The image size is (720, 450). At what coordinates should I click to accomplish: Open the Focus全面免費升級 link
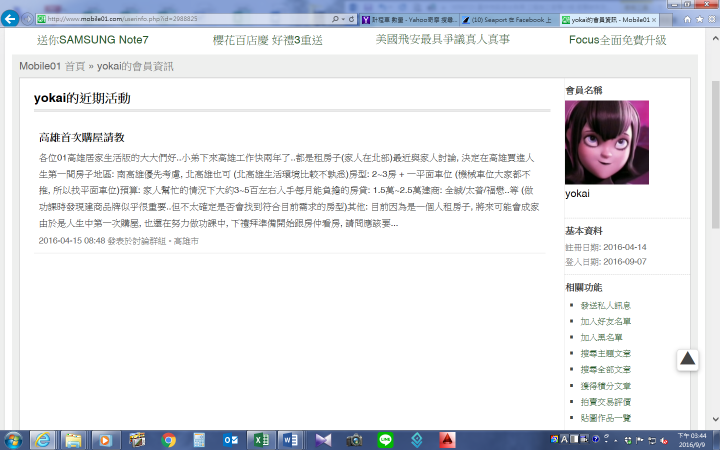click(x=618, y=40)
